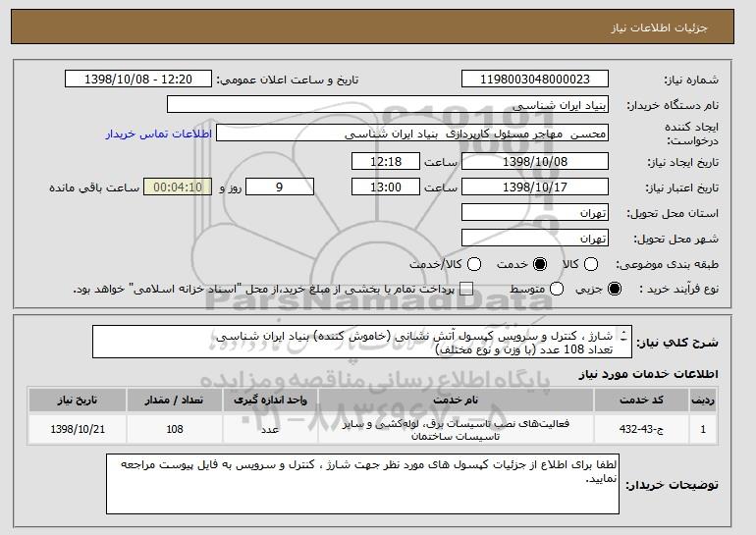Select the کالا radio button
This screenshot has height=535, width=756.
tap(591, 264)
